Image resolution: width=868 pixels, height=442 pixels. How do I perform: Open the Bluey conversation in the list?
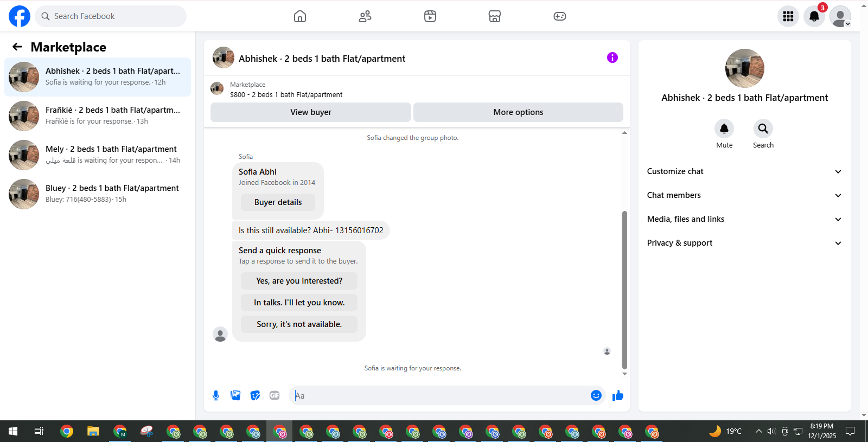click(98, 194)
